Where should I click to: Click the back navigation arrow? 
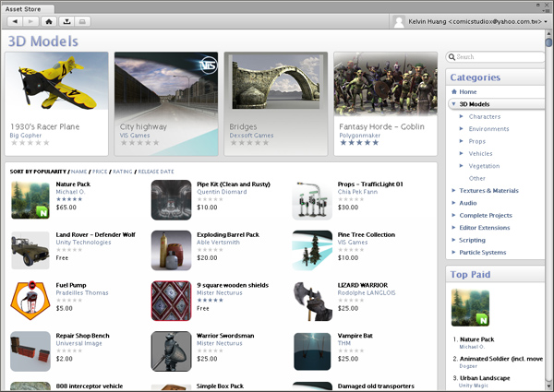click(15, 21)
